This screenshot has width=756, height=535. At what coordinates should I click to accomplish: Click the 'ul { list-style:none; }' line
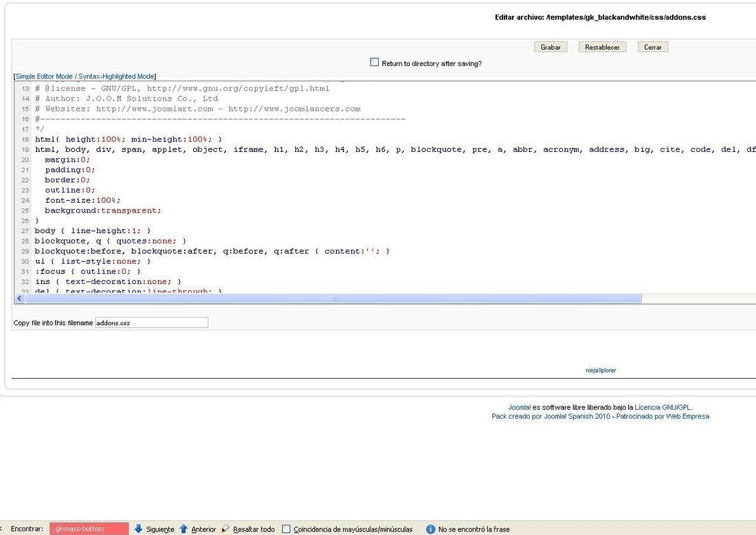[x=93, y=261]
